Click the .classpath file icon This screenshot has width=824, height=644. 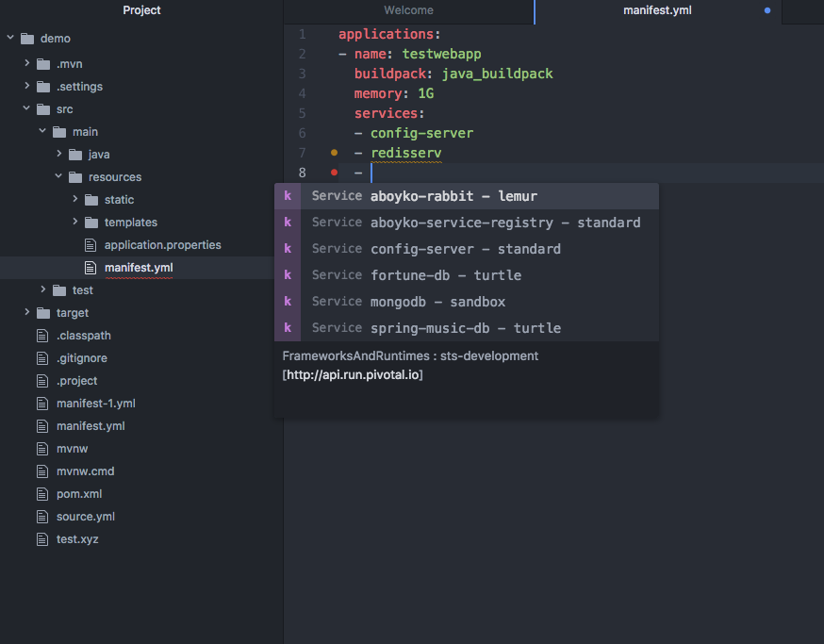[42, 336]
